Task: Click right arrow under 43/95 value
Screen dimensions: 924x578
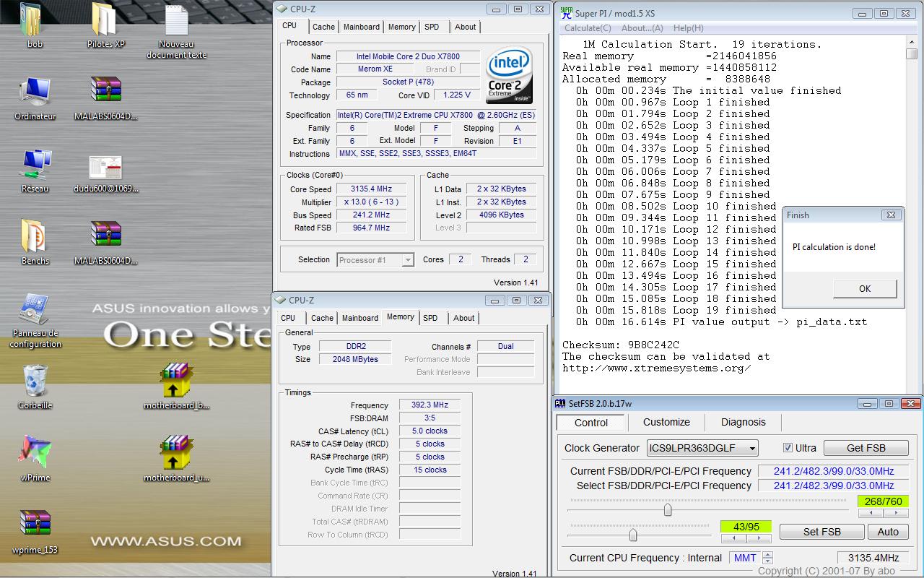Action: (x=758, y=538)
